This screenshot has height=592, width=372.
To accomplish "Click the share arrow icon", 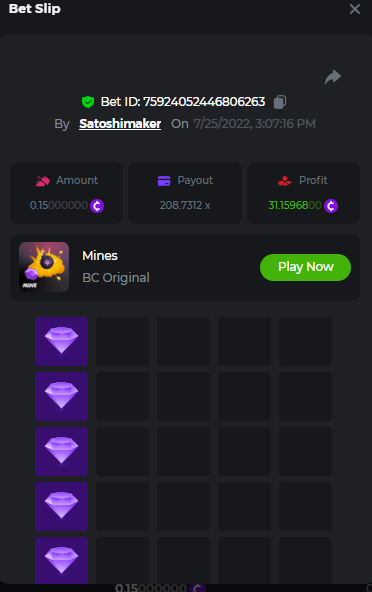I will click(x=333, y=77).
